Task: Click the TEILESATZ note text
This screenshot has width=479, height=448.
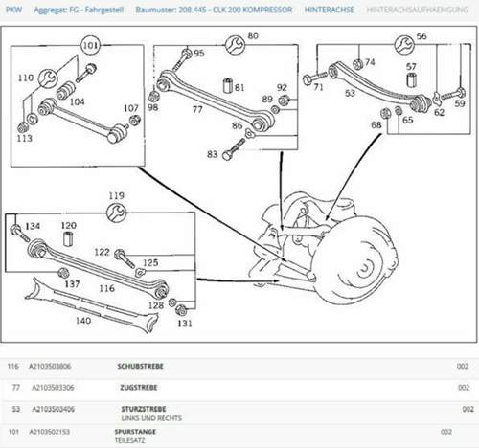Action: click(129, 440)
